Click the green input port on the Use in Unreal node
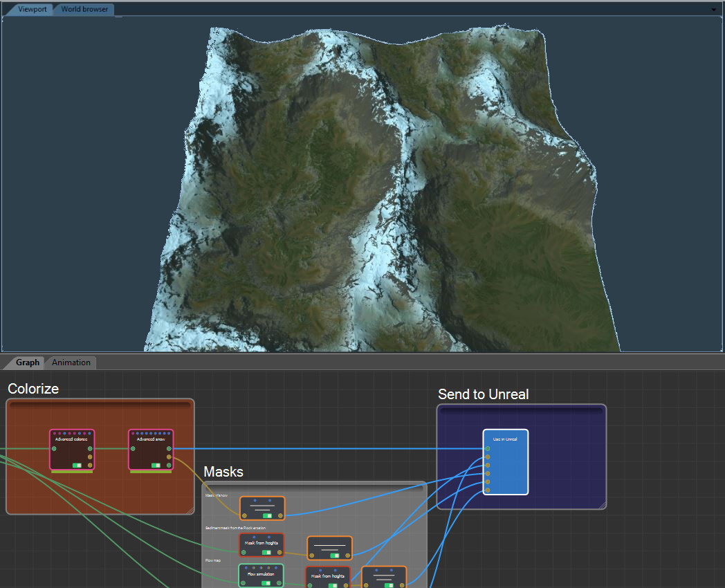Viewport: 725px width, 588px height. point(488,448)
